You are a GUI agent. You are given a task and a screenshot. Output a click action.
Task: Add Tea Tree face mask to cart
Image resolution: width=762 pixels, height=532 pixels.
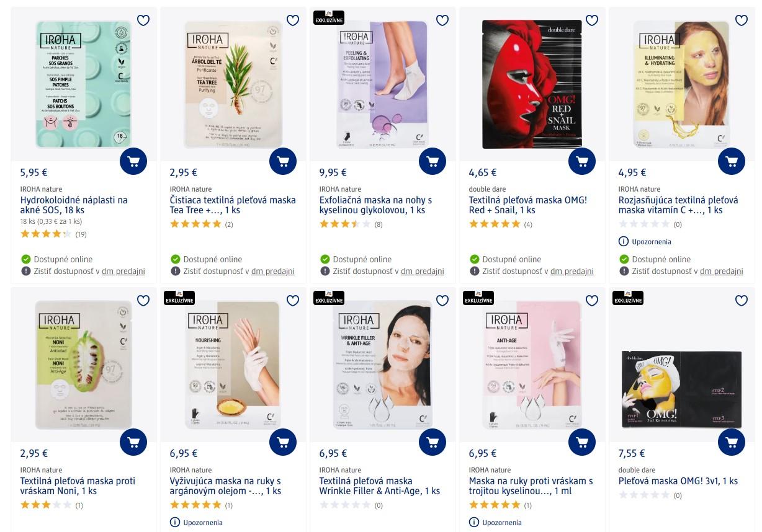click(x=283, y=162)
